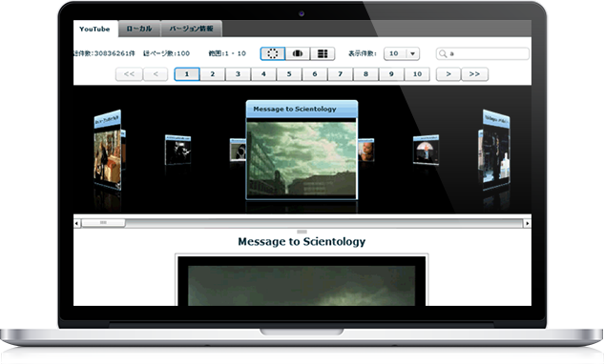Switch to the grid view icon
Viewport: 604px width, 364px height.
point(323,53)
